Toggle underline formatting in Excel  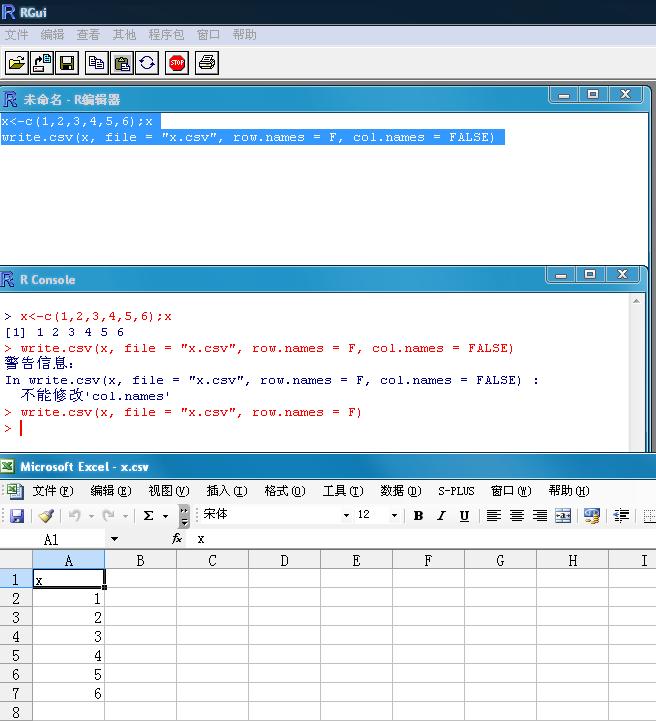click(x=464, y=516)
